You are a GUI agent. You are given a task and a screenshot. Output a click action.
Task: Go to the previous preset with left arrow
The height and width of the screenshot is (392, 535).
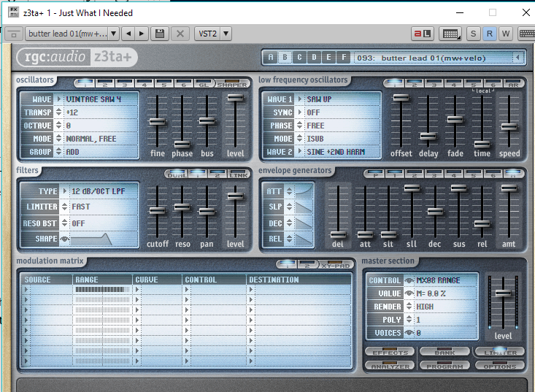pos(128,34)
